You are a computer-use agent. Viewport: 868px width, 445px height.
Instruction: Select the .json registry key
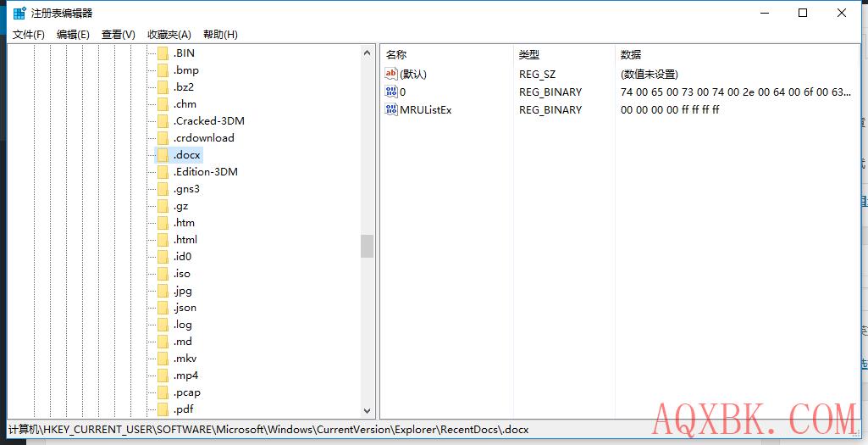(185, 308)
